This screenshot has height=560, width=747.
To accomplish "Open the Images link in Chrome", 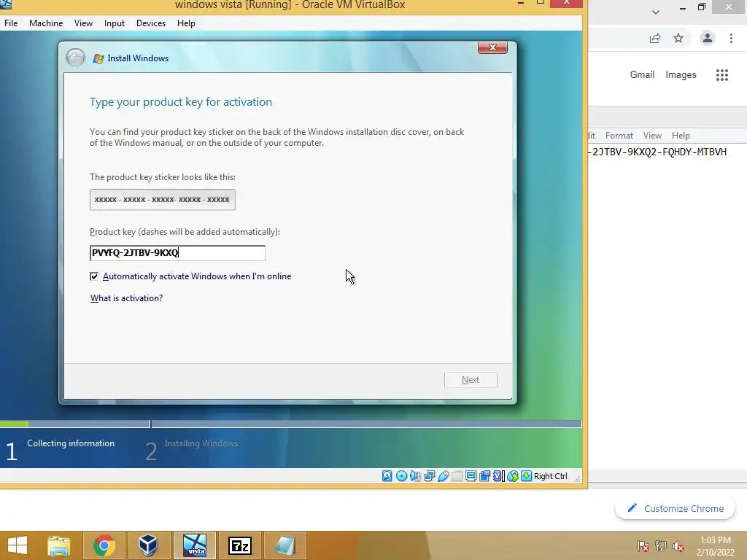I will 681,75.
